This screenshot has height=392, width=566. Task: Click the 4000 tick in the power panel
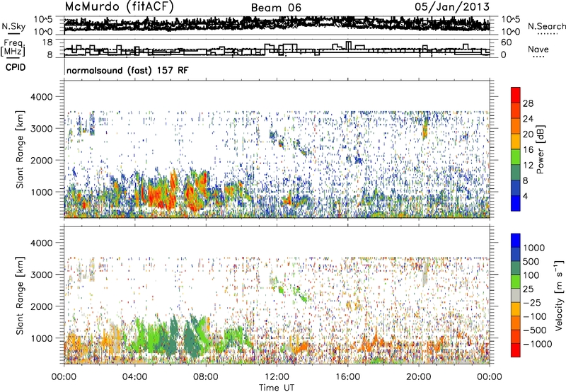pos(42,97)
